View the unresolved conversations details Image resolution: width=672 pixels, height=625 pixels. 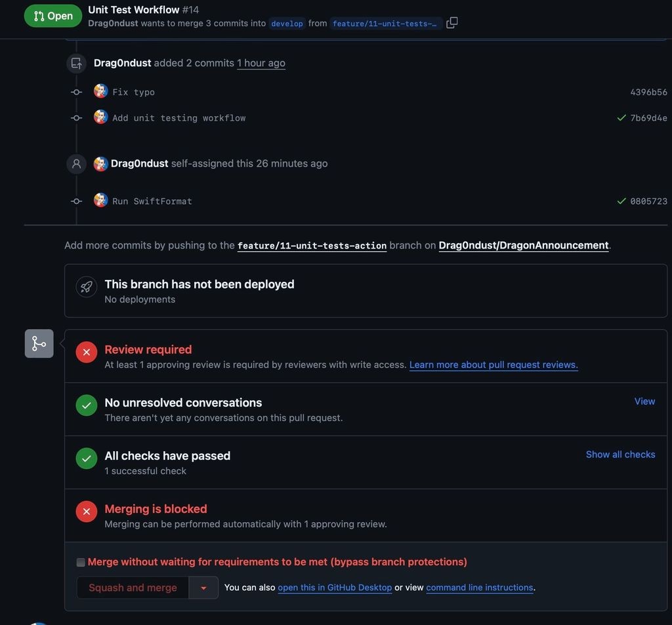[x=644, y=401]
